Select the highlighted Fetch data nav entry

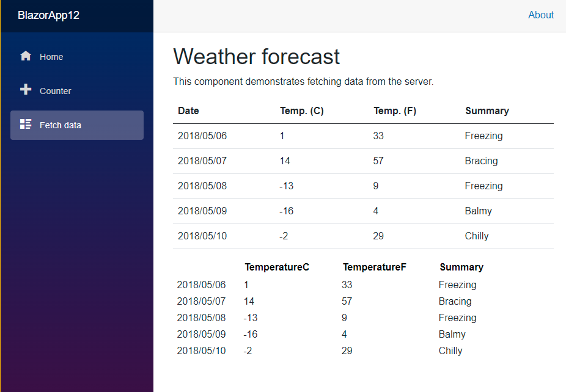(61, 125)
